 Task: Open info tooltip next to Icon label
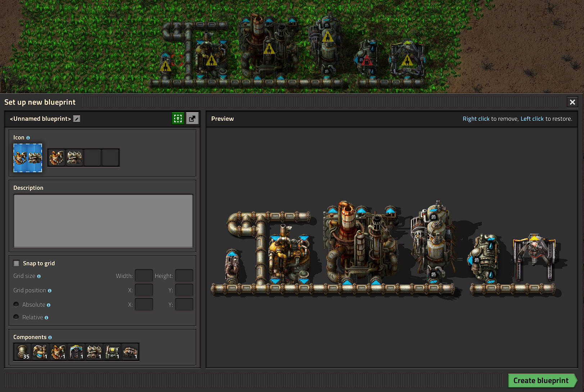[x=28, y=138]
